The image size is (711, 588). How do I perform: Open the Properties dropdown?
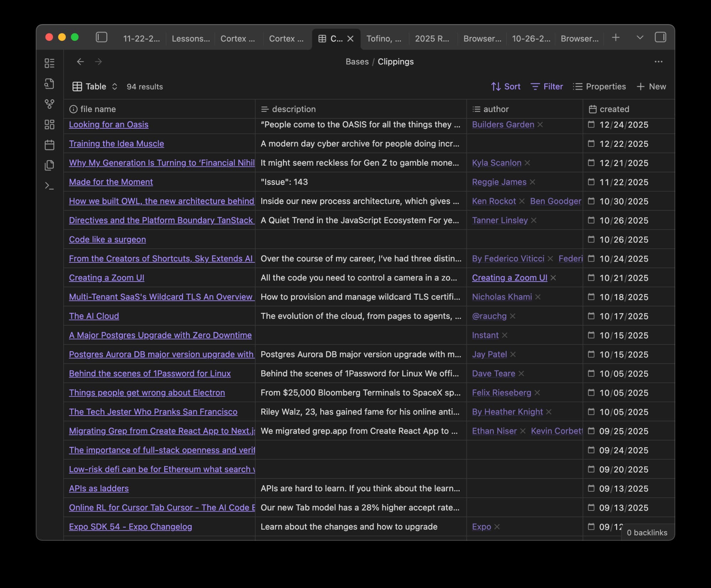pos(599,86)
